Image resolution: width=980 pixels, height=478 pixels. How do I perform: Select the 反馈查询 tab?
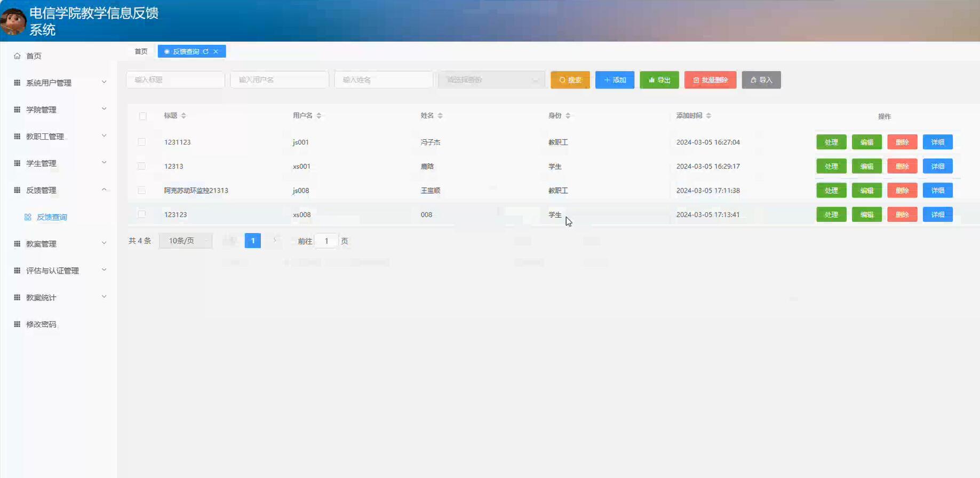point(186,51)
